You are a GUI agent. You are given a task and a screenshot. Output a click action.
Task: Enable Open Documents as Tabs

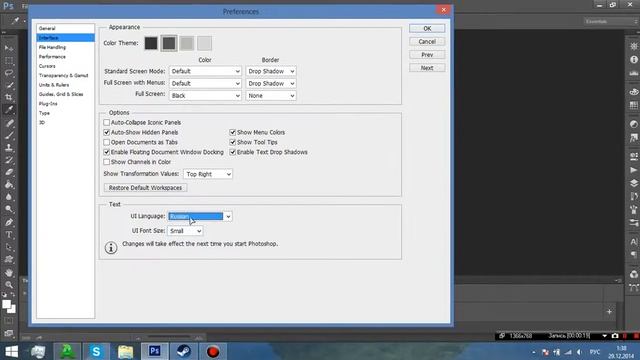(x=107, y=142)
